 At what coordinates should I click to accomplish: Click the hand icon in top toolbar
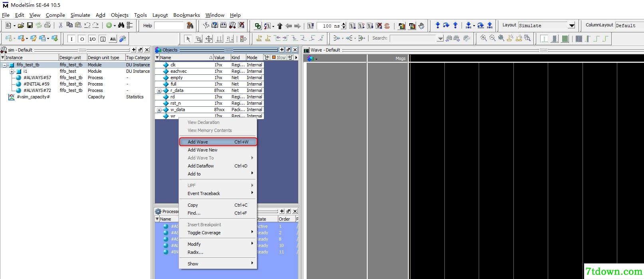click(421, 26)
